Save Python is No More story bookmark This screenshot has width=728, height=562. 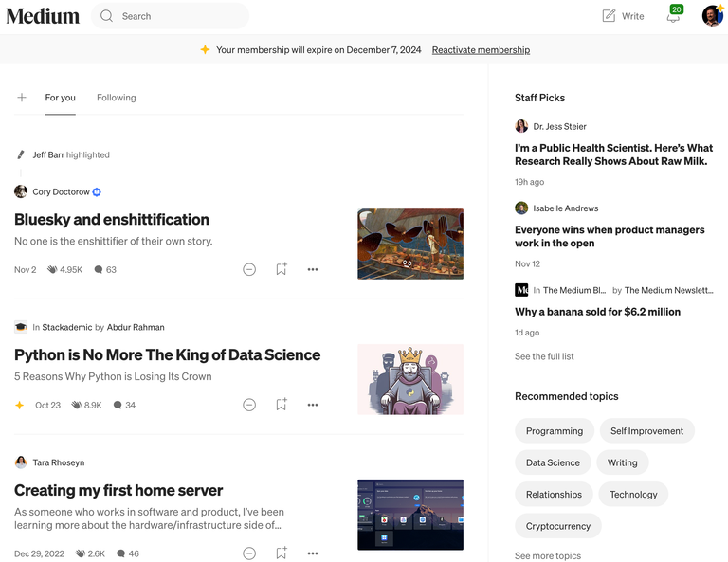282,405
